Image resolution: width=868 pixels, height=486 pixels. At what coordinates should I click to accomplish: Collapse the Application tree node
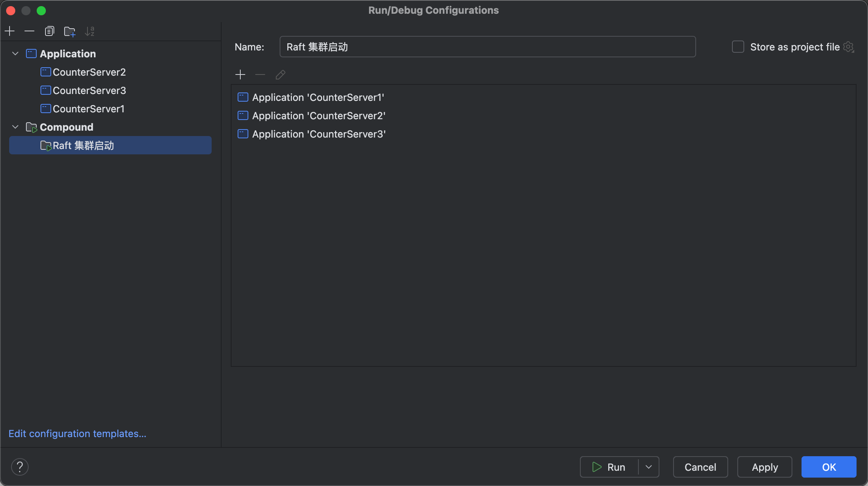pos(15,53)
